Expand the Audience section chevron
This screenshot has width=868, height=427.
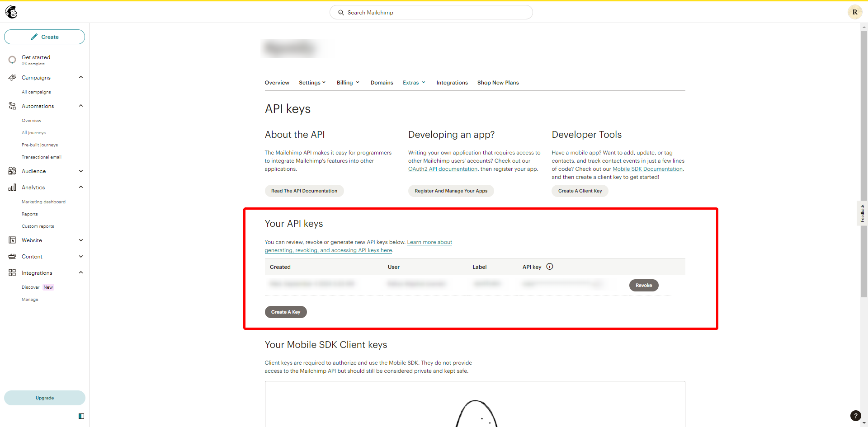pyautogui.click(x=81, y=171)
